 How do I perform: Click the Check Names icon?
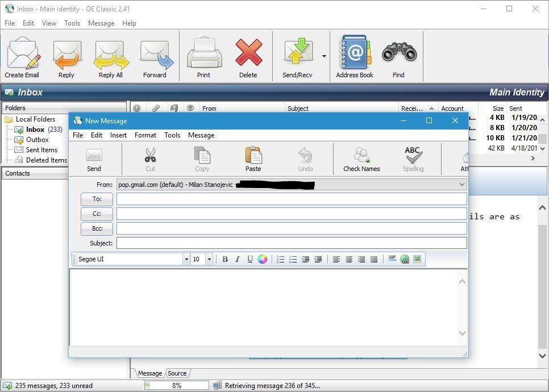(x=361, y=155)
